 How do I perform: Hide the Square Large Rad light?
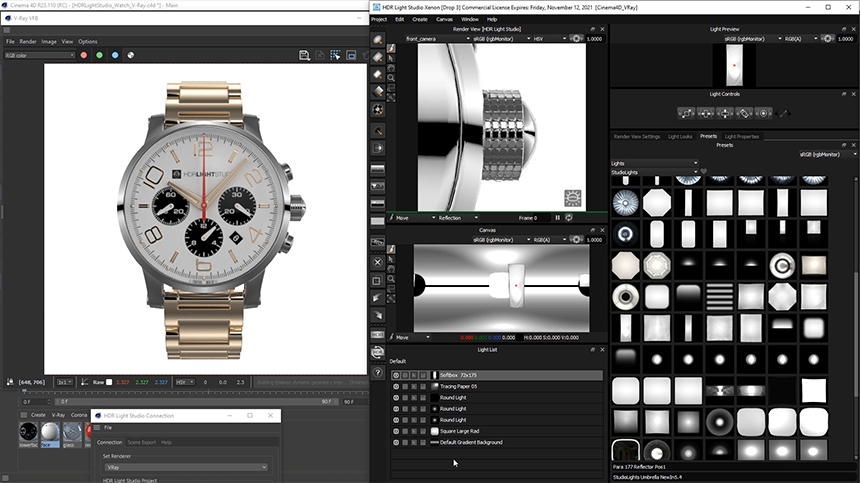coord(396,431)
